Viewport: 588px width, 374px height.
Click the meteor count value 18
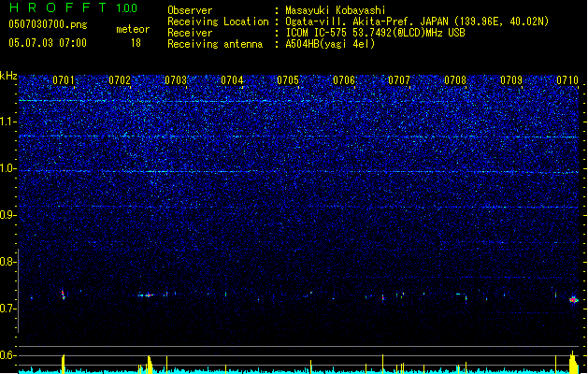[x=136, y=43]
